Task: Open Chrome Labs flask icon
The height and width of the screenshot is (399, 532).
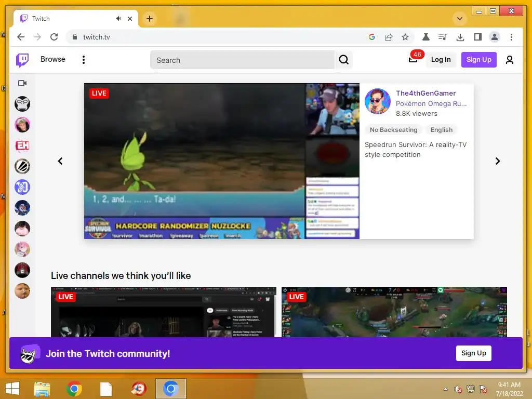Action: click(x=426, y=37)
